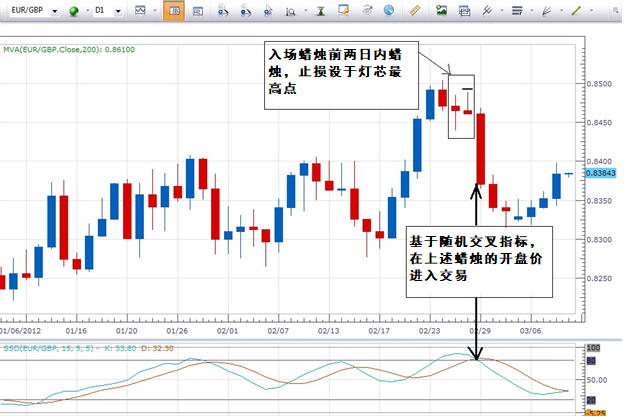Click the 0.8250 price axis label
Image resolution: width=626 pixels, height=418 pixels.
click(x=599, y=279)
